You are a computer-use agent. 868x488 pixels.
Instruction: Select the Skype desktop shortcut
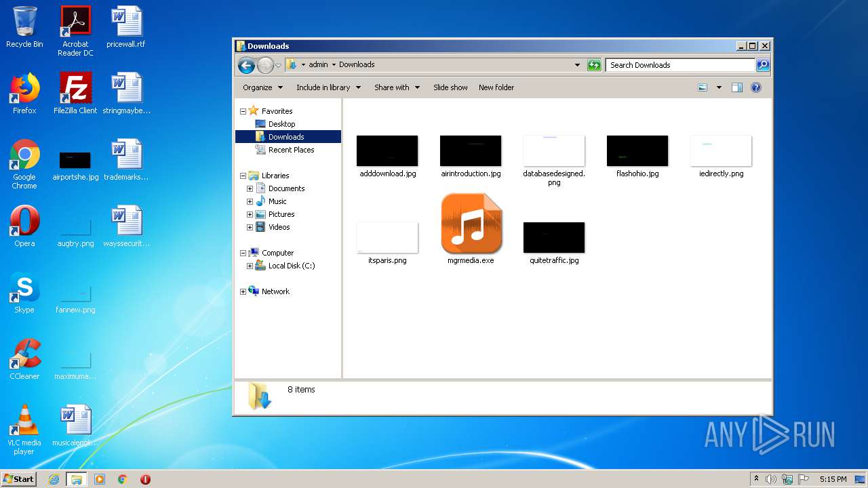tap(24, 293)
